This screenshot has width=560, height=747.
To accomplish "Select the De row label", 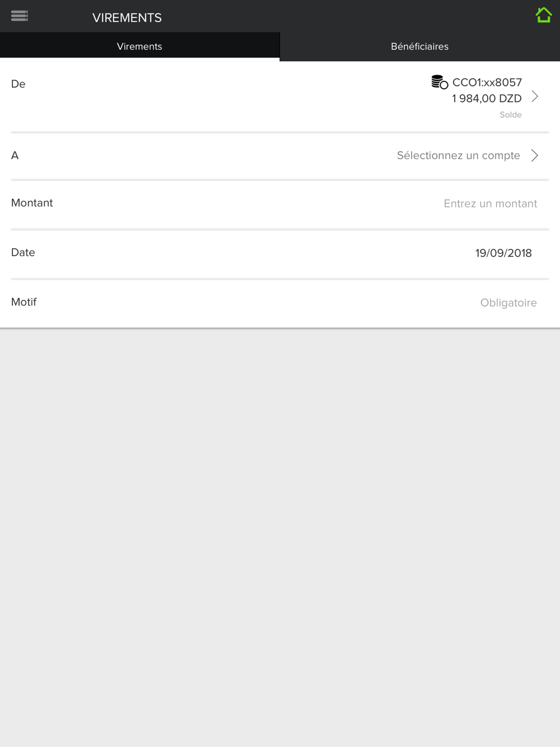I will (x=18, y=84).
